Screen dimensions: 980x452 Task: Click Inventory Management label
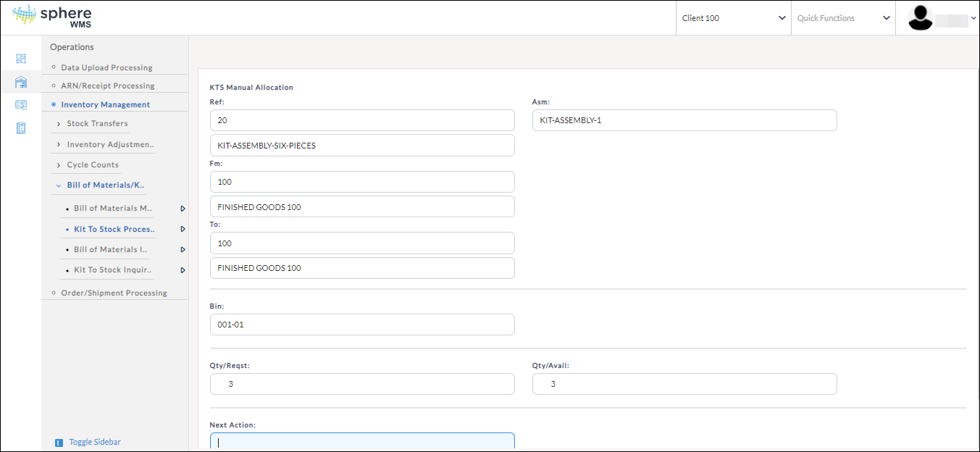tap(106, 104)
